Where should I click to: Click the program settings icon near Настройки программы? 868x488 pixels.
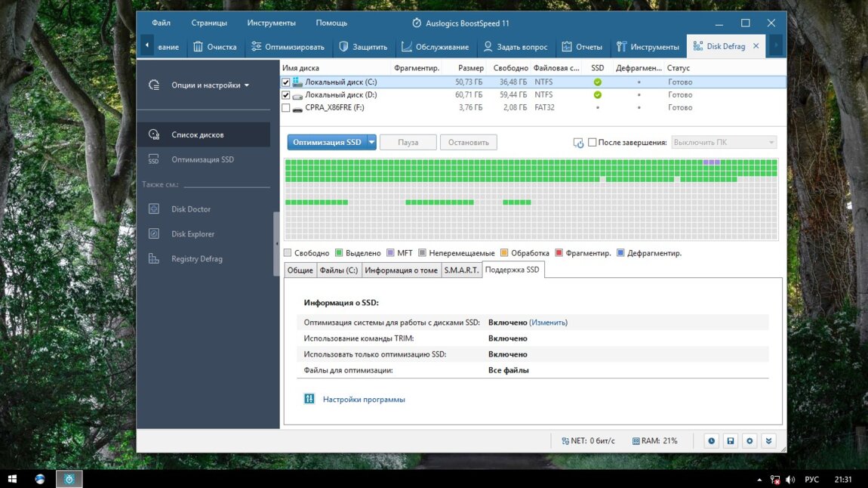309,399
